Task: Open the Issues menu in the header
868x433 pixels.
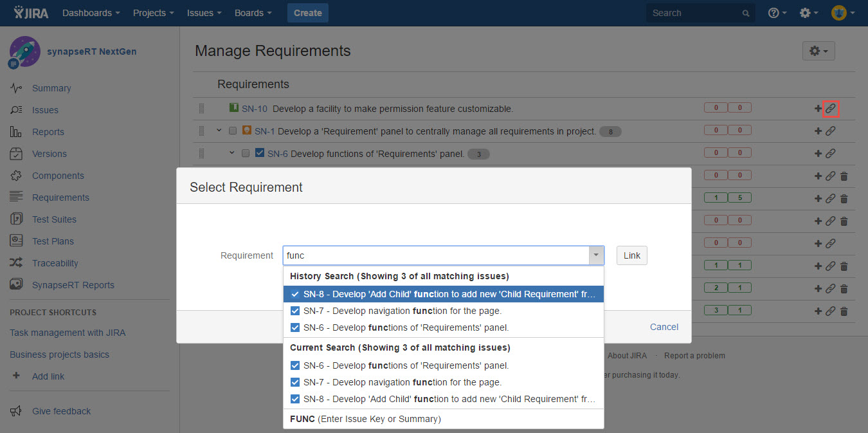Action: point(204,13)
